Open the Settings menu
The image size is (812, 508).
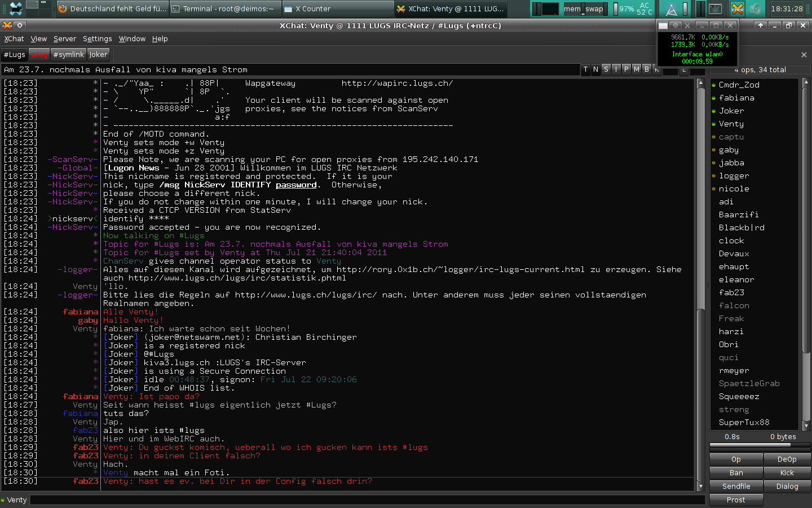(x=98, y=38)
